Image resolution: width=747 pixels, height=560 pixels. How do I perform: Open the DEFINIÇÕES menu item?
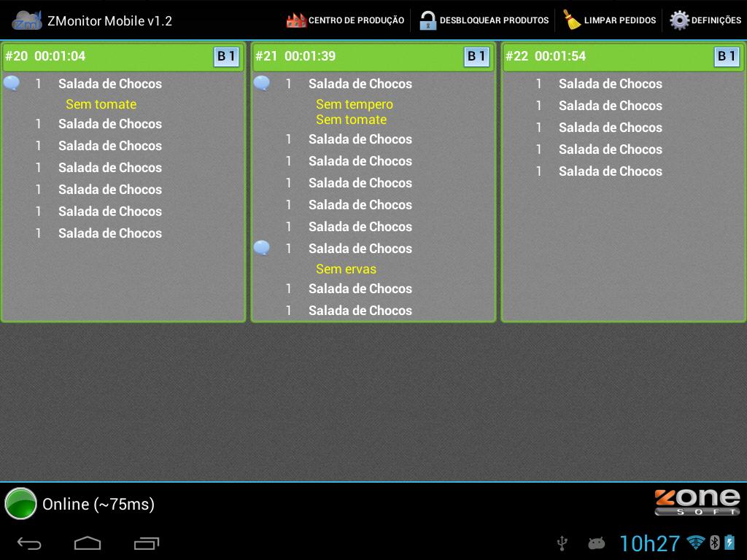(x=705, y=20)
